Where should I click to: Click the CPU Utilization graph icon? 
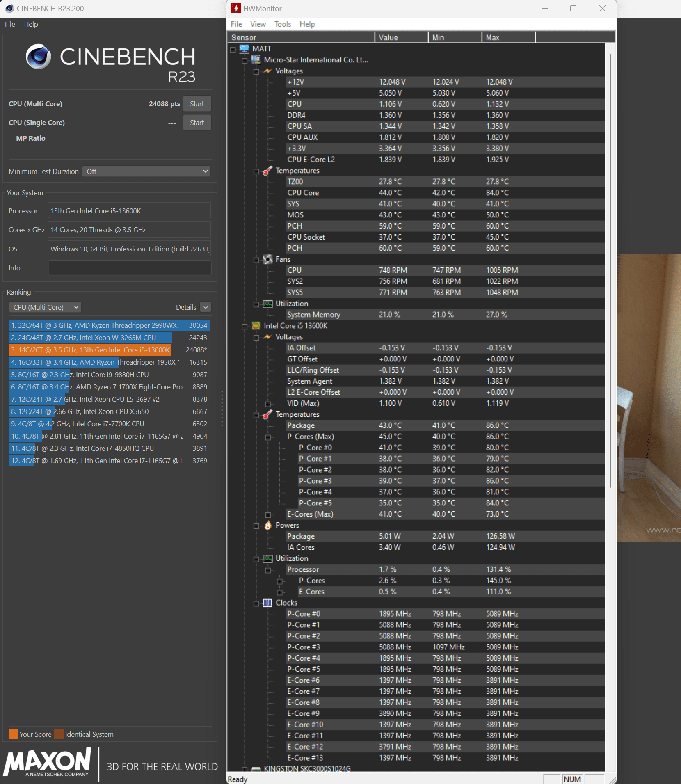(267, 558)
